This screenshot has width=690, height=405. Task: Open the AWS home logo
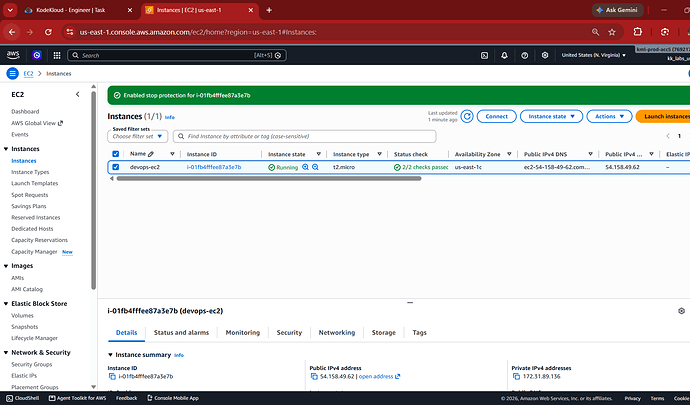[x=13, y=55]
